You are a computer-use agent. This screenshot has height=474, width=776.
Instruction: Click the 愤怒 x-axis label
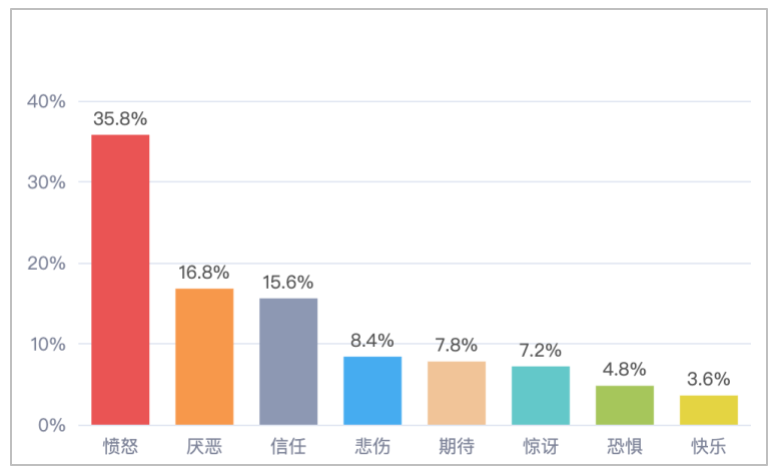click(120, 445)
